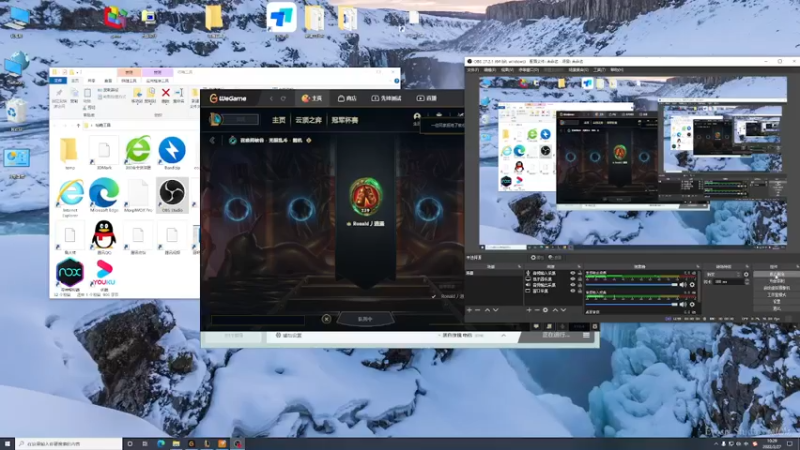This screenshot has height=450, width=800.
Task: Open Microsoft Edge shortcut in File Explorer
Action: (x=104, y=195)
